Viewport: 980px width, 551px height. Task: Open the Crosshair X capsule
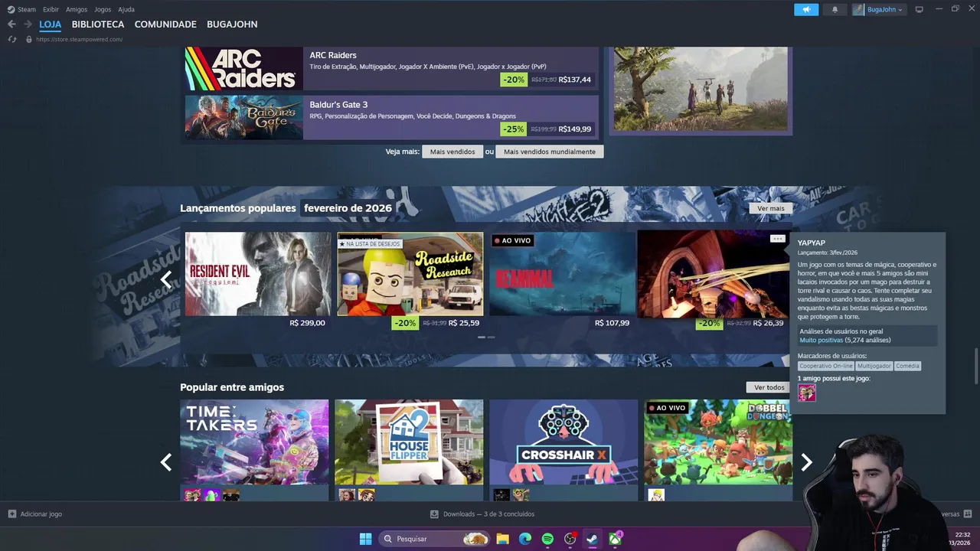(563, 442)
